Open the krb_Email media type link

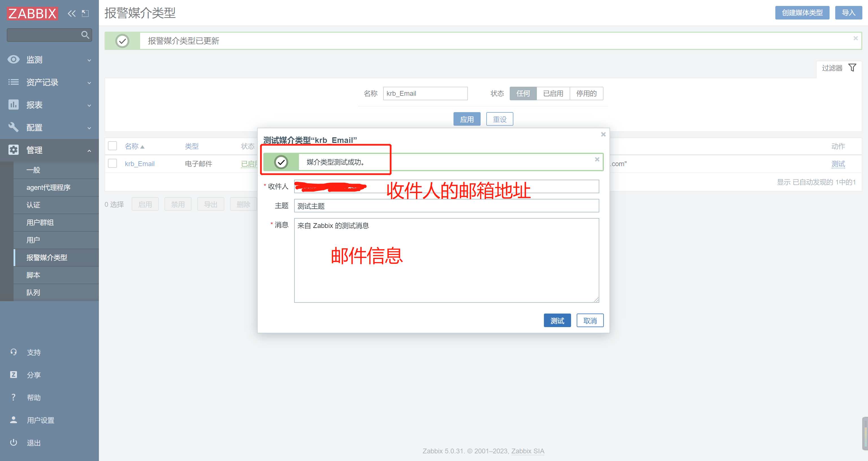point(140,164)
